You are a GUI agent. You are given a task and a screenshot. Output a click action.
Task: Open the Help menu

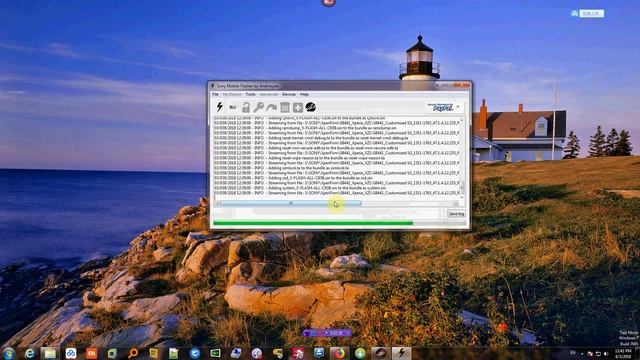tap(304, 94)
